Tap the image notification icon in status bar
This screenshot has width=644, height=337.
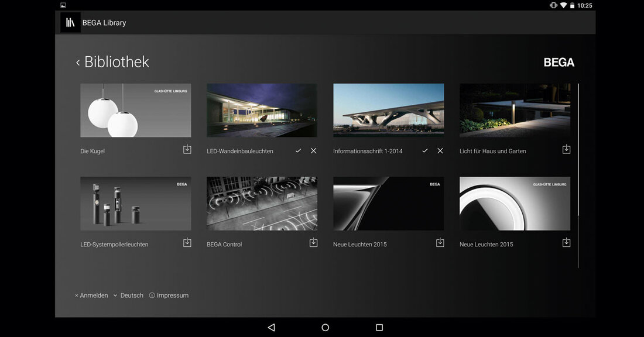pos(63,5)
